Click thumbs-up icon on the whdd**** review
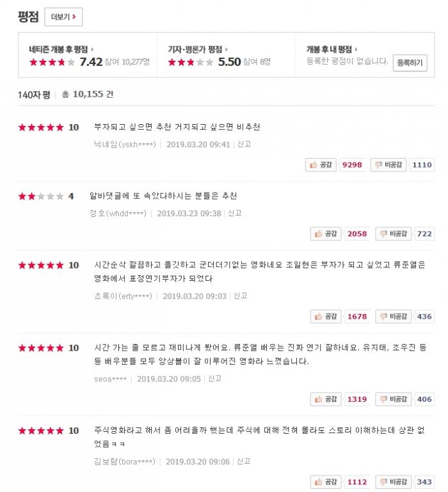This screenshot has width=448, height=492. [x=319, y=234]
